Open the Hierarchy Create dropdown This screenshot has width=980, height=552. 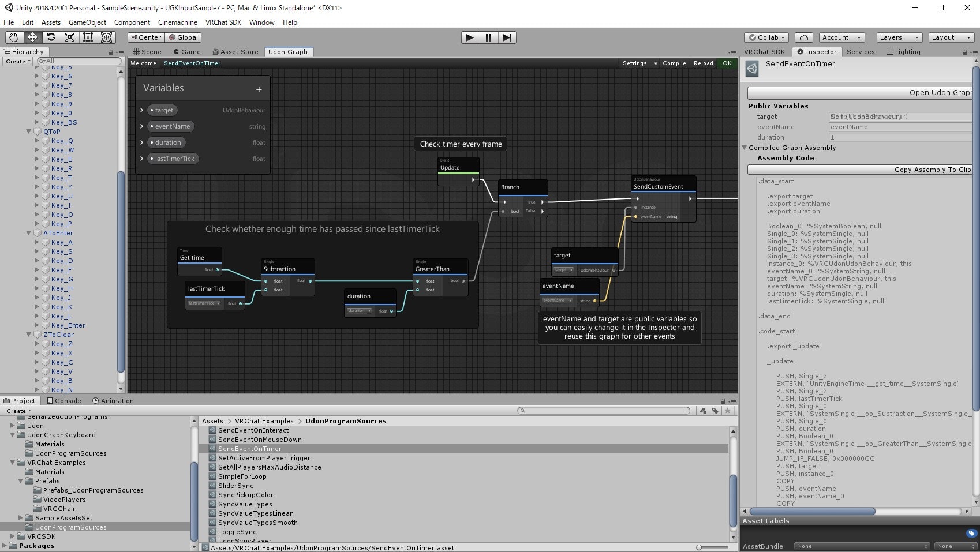18,61
